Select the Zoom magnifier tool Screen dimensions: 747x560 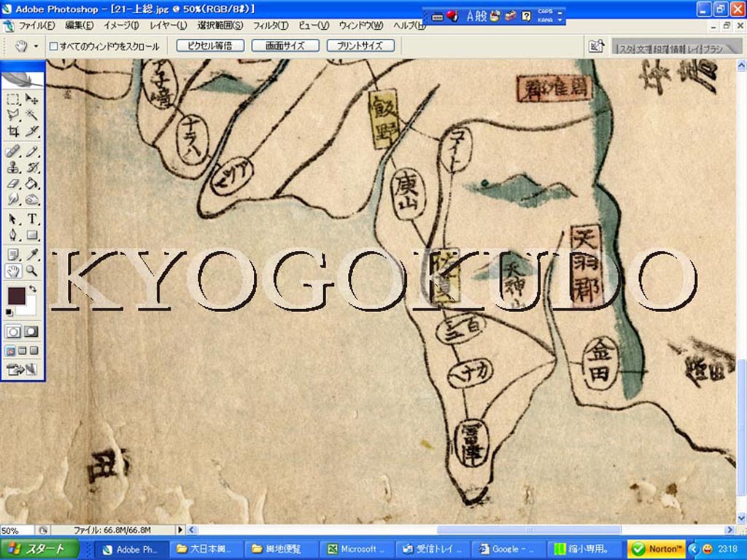31,271
